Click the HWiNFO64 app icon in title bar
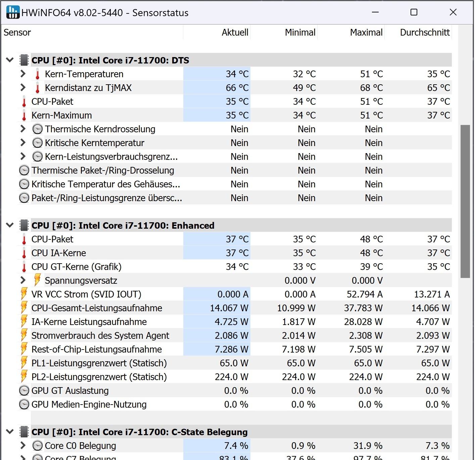 (13, 12)
